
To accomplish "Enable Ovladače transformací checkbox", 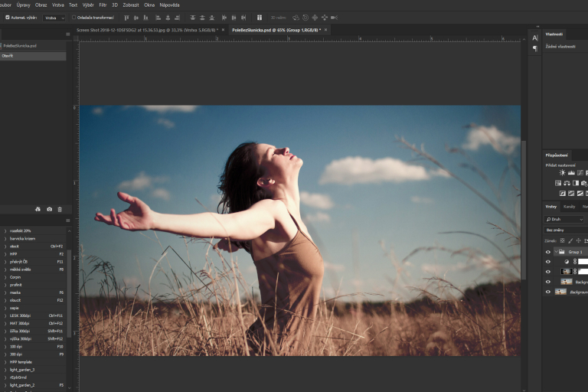I will pos(73,17).
